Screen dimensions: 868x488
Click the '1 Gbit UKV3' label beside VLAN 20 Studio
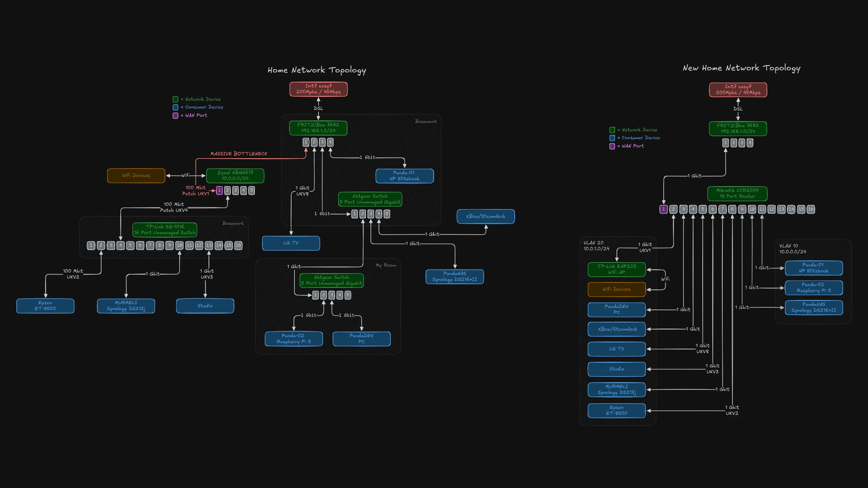pyautogui.click(x=712, y=369)
